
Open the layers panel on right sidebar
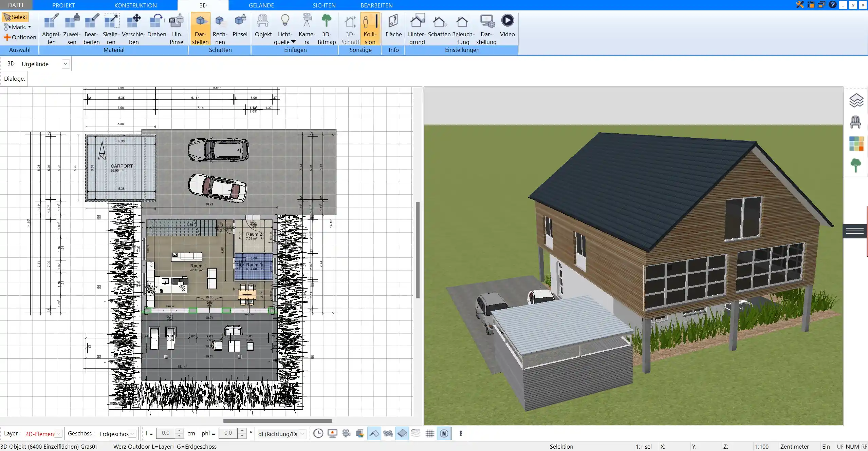coord(856,100)
